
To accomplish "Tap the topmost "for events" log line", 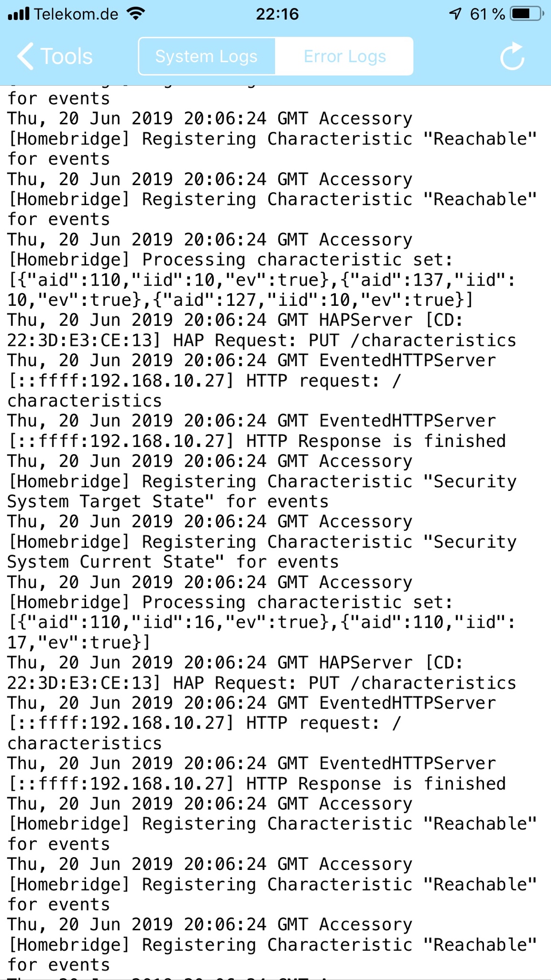I will click(x=59, y=99).
